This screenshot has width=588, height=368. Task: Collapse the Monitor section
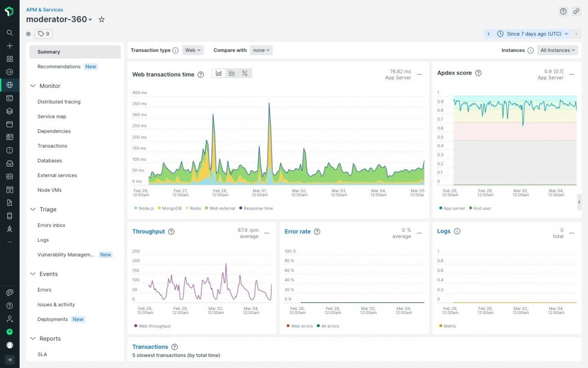click(x=33, y=86)
